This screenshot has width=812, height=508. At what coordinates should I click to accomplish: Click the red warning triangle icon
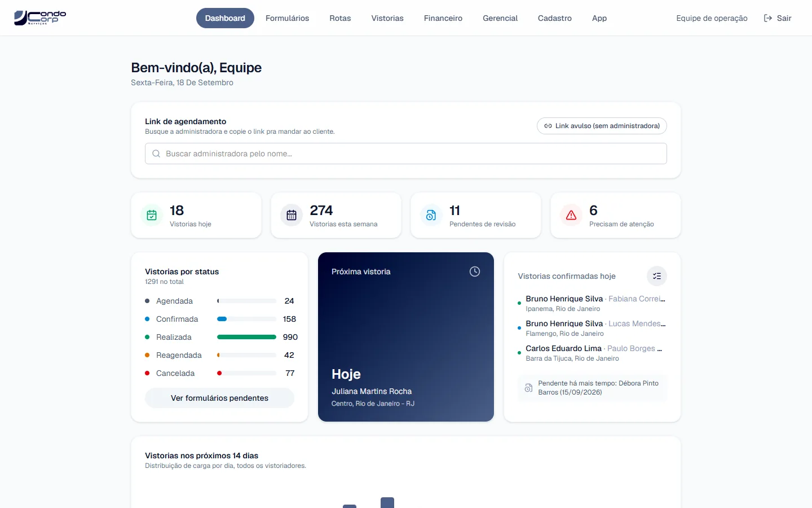point(571,215)
